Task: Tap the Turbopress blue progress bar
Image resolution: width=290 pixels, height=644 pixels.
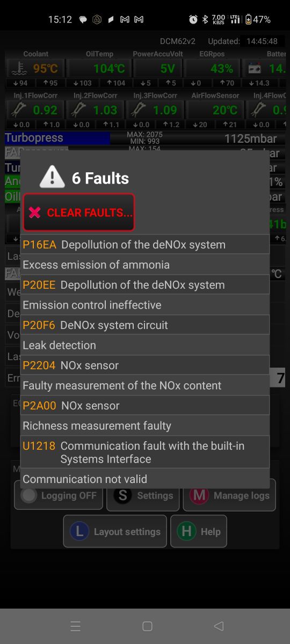Action: pos(57,138)
